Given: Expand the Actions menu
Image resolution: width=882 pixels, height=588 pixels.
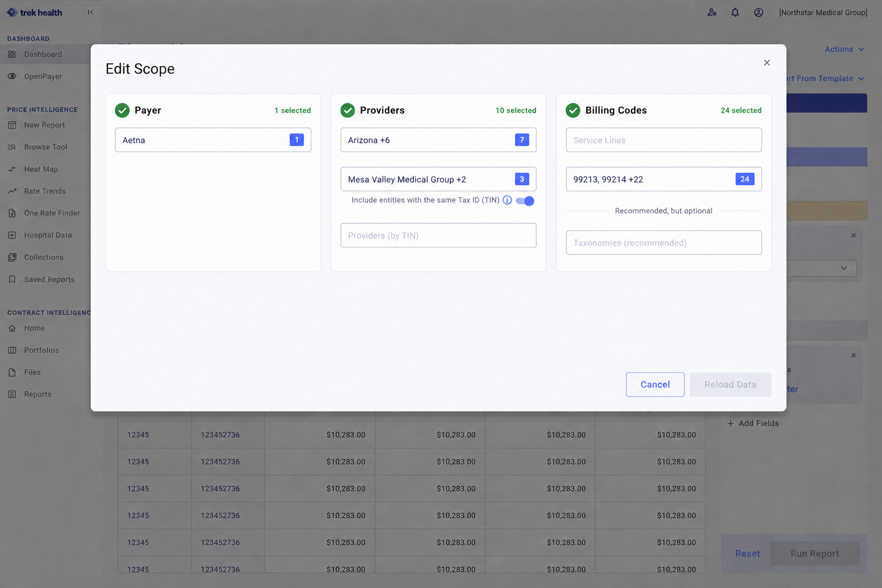Looking at the screenshot, I should (844, 49).
